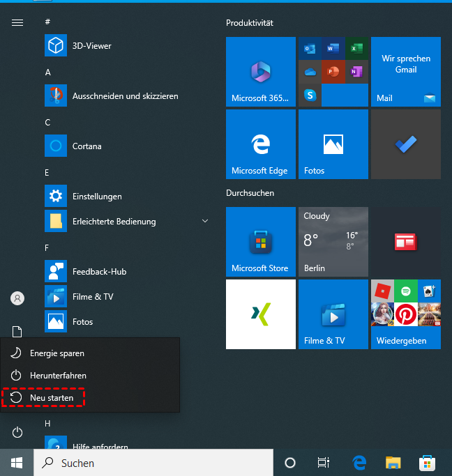Choose Herunterfahren in power menu

click(x=58, y=376)
